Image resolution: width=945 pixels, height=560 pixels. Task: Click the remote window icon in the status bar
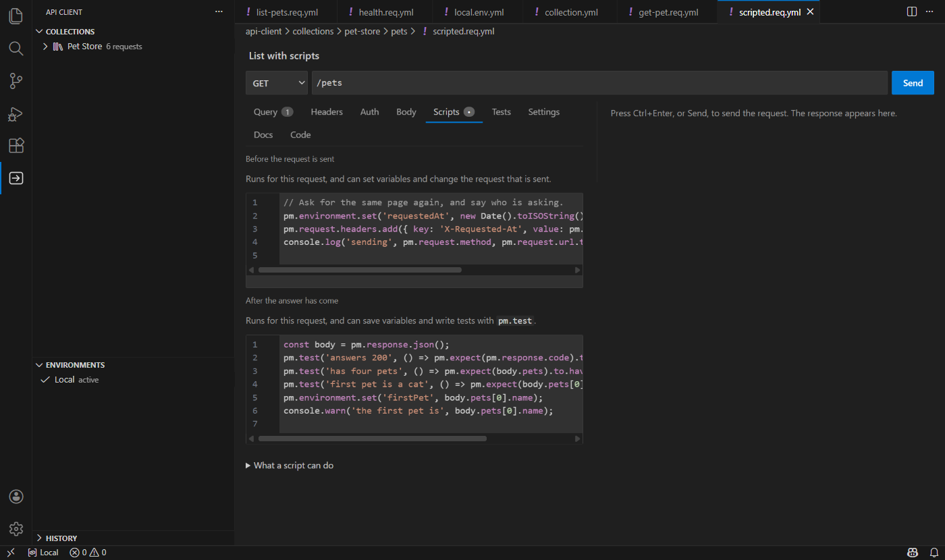(11, 553)
